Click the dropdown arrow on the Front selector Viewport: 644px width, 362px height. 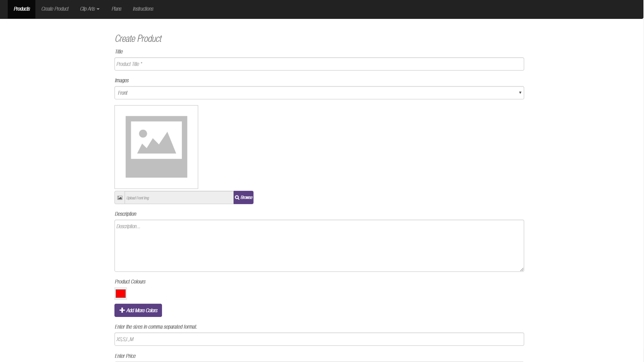tap(519, 93)
